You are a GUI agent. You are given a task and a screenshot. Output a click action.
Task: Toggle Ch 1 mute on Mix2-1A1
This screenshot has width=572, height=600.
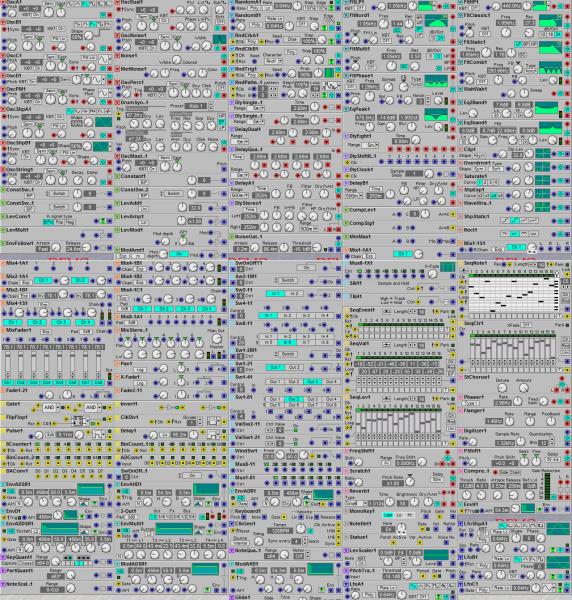[42, 280]
